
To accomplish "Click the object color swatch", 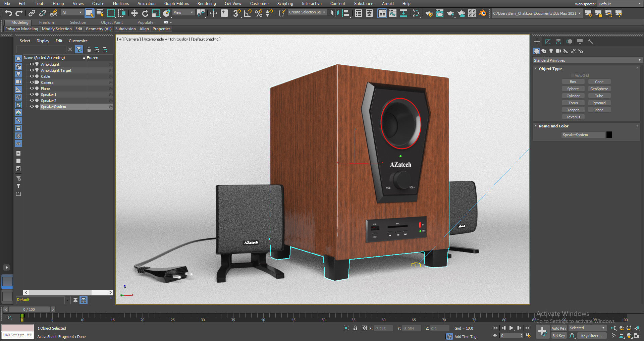I will pyautogui.click(x=609, y=135).
